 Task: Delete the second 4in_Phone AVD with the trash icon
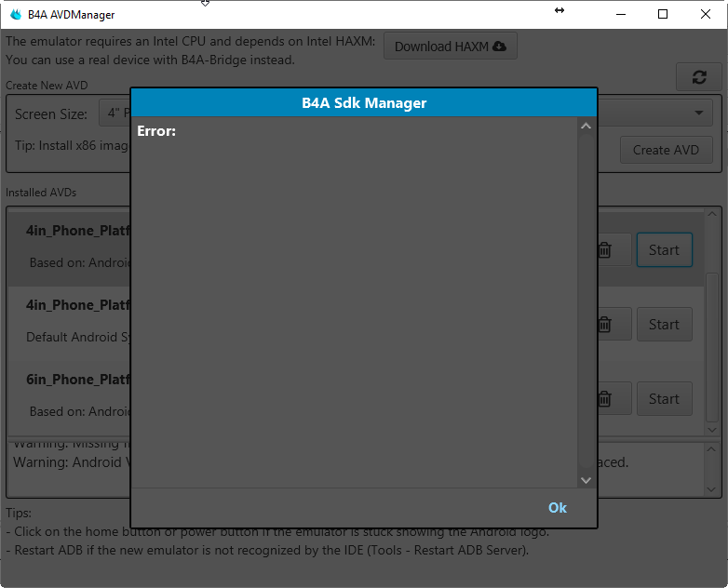point(605,325)
